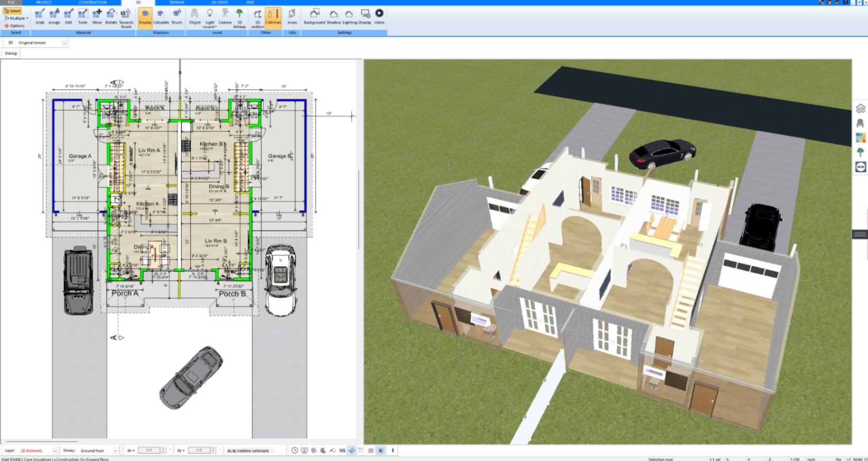Toggle the N button in status bar
Viewport: 868px width, 461px height.
click(x=380, y=450)
